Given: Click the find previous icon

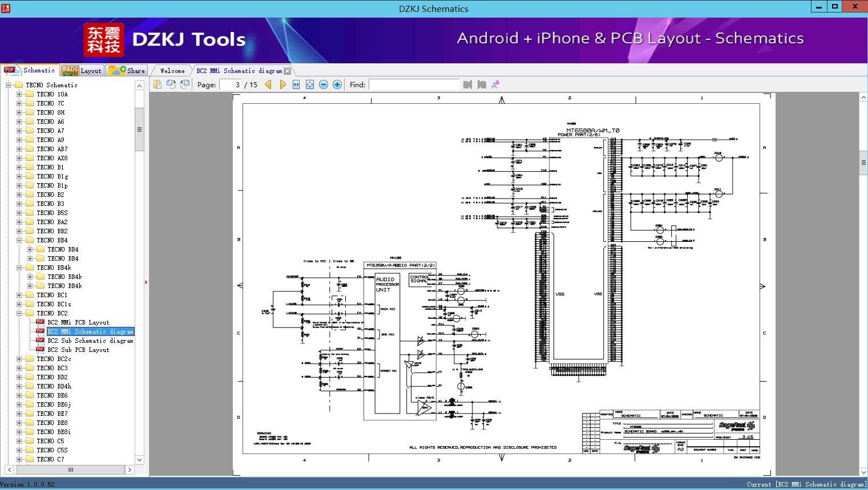Looking at the screenshot, I should tap(467, 84).
